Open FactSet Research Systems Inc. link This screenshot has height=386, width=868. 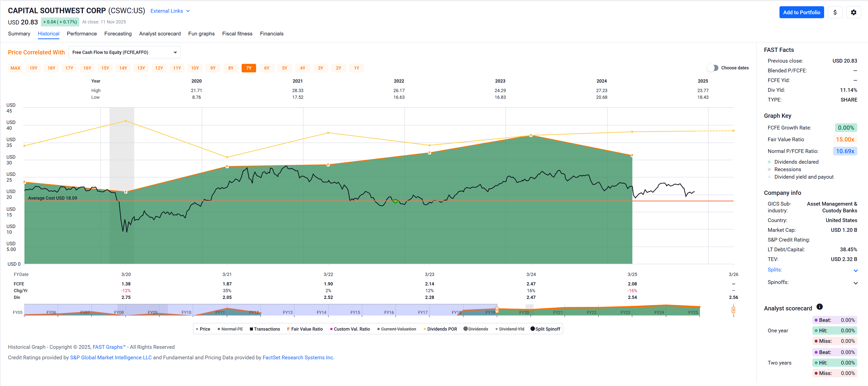298,357
